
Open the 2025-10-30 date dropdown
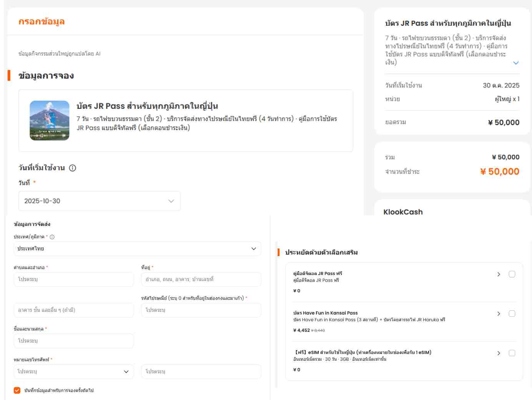click(99, 201)
